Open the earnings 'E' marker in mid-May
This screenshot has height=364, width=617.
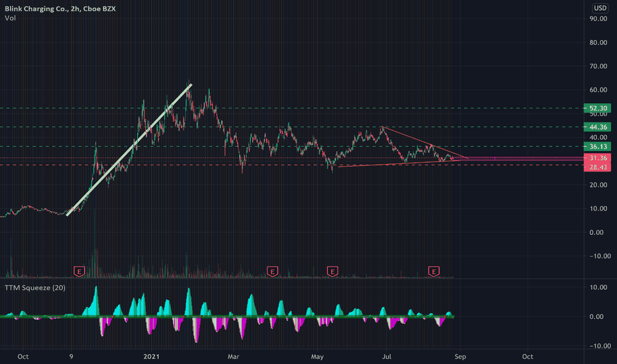(x=332, y=271)
